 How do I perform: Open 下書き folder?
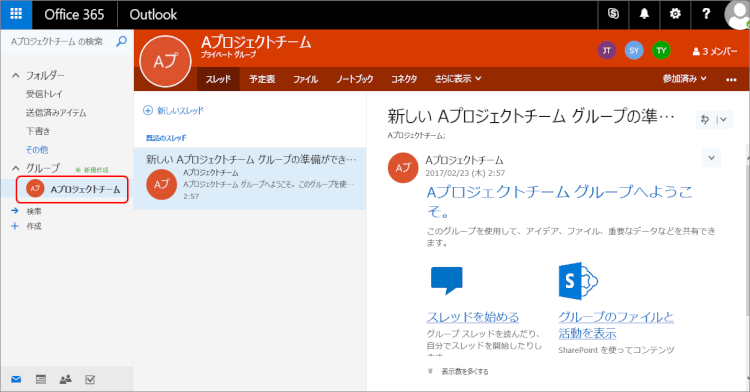38,131
